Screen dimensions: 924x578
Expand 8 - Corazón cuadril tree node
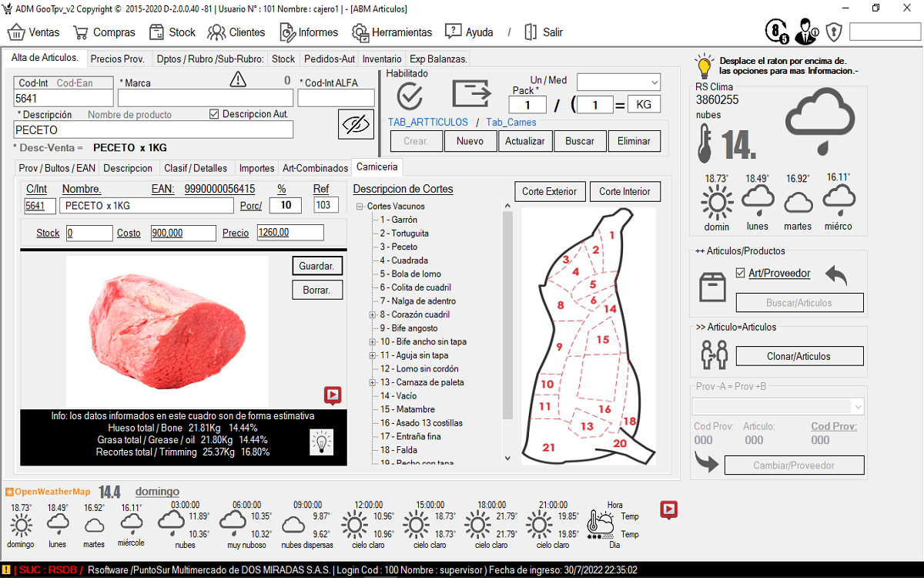[373, 314]
